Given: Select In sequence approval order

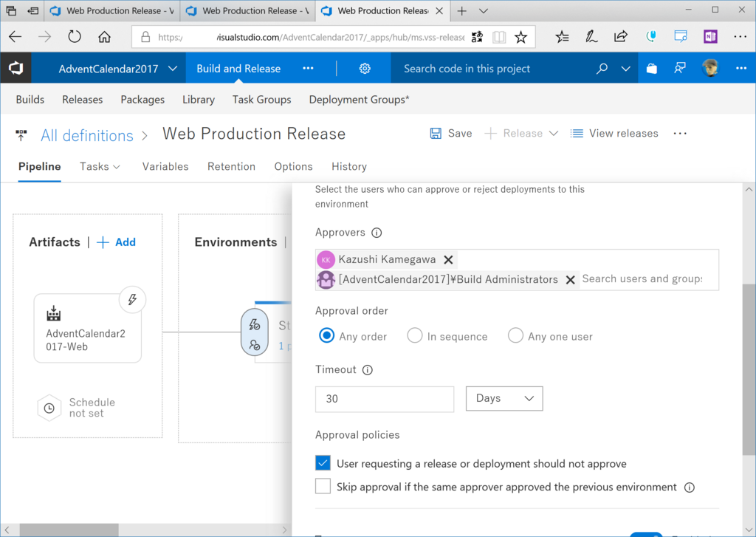Looking at the screenshot, I should click(415, 335).
